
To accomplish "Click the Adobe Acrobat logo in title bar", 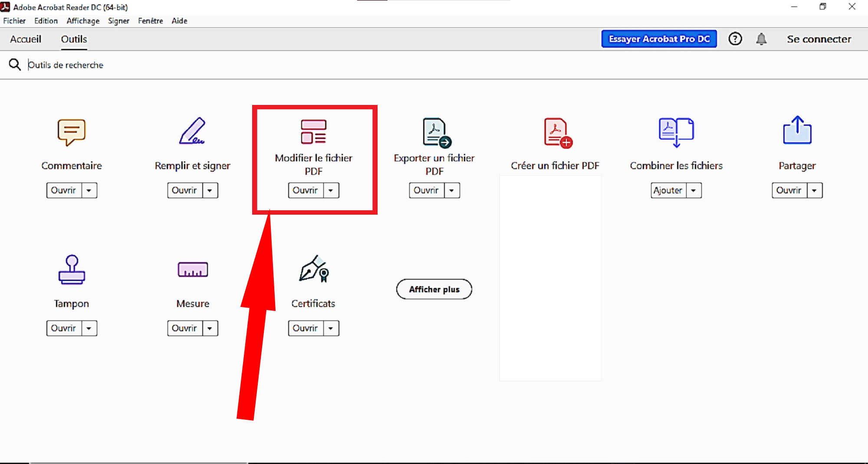I will (x=5, y=7).
